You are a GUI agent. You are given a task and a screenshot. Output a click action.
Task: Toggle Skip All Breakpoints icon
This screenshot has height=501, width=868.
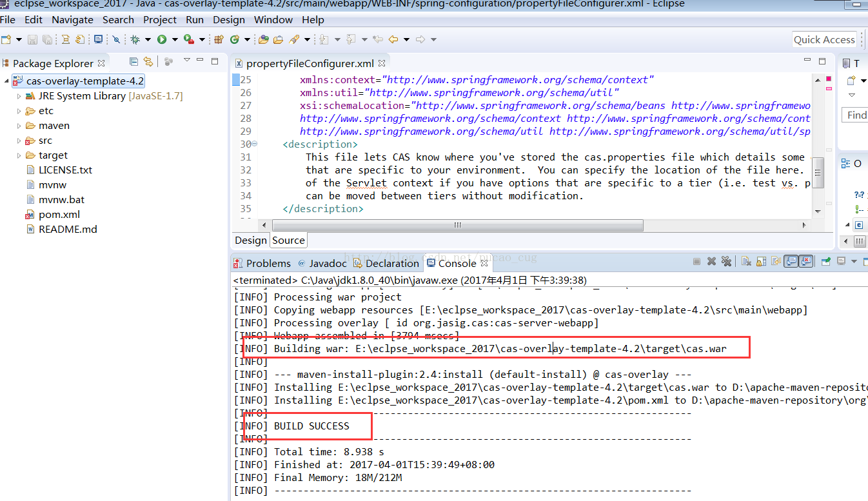click(x=116, y=39)
